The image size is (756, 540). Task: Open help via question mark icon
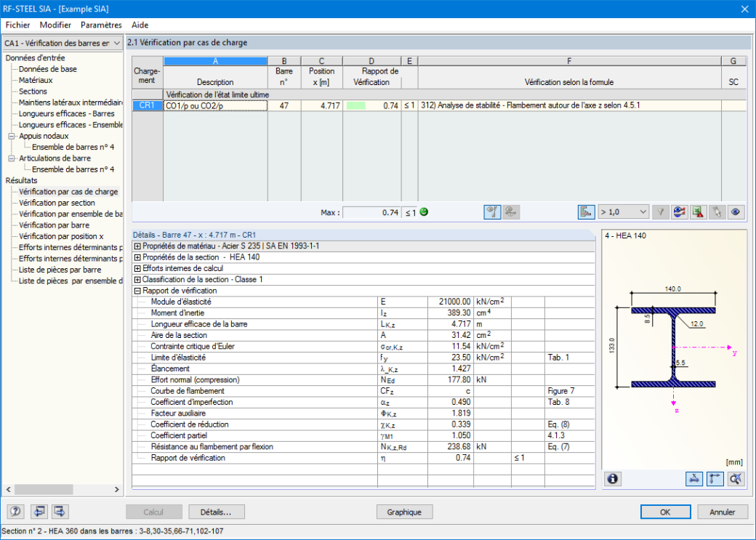click(16, 512)
